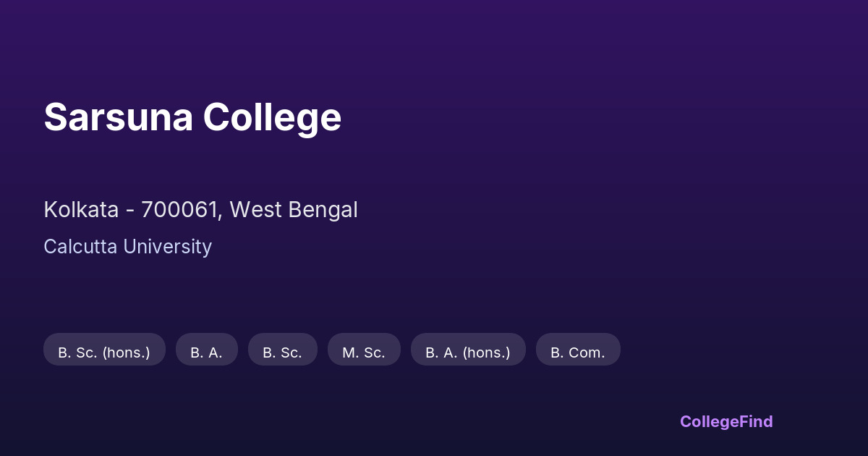Click the word West in the address

coord(256,210)
